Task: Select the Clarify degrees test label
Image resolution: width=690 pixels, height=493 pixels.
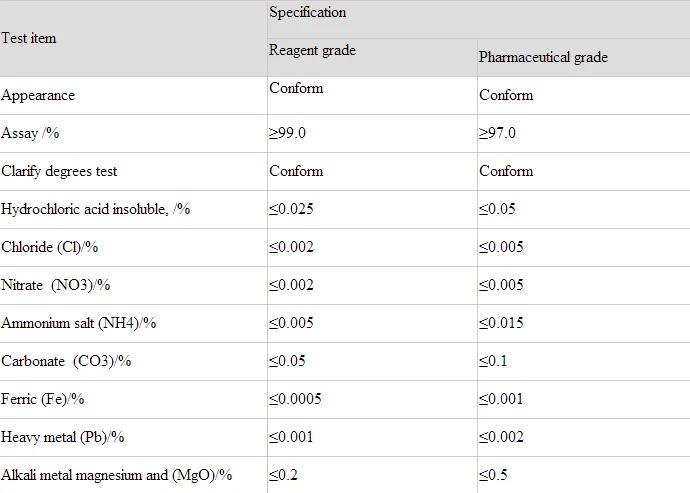Action: [60, 171]
